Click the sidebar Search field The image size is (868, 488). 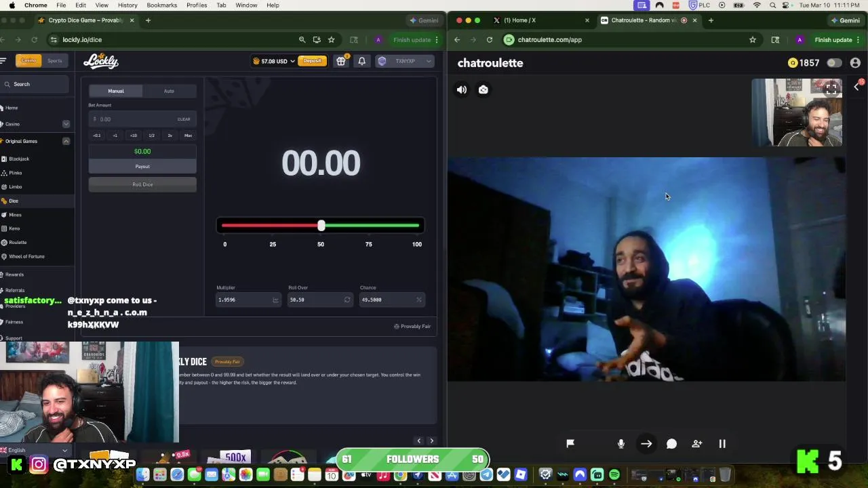[34, 84]
